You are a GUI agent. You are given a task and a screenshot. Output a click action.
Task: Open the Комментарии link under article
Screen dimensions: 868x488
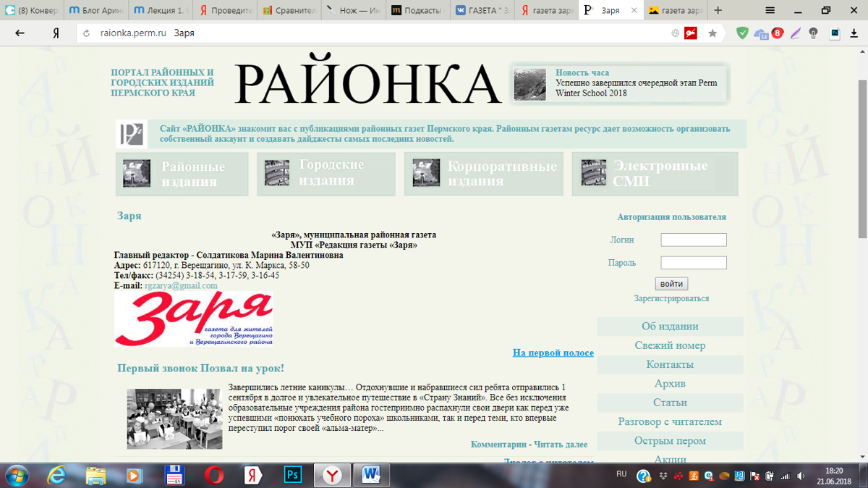(497, 445)
